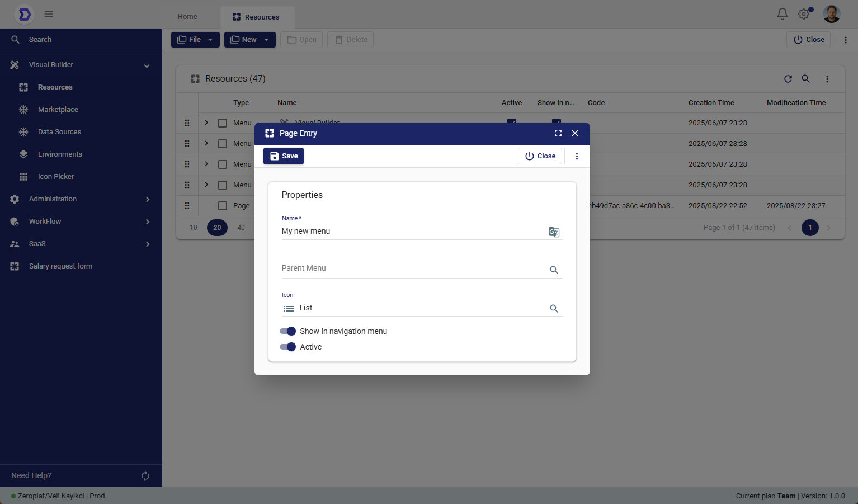Search the Resources grid with magnifier icon

point(805,79)
